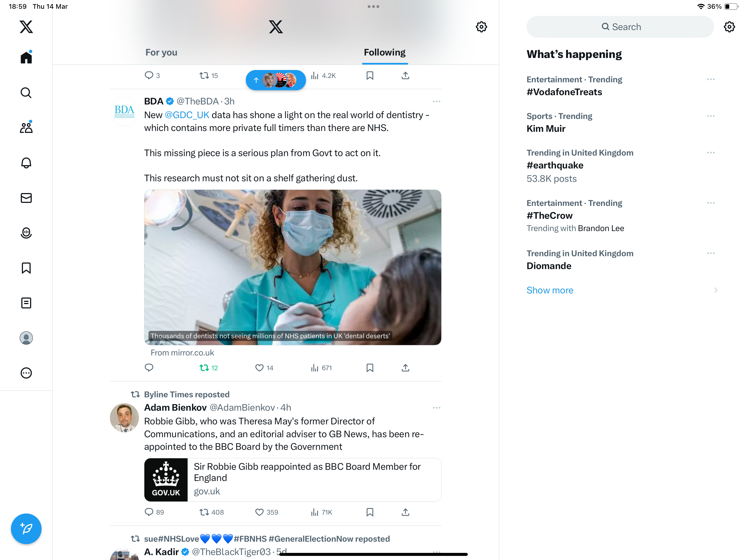Open the A. Kadir profile name

(161, 552)
